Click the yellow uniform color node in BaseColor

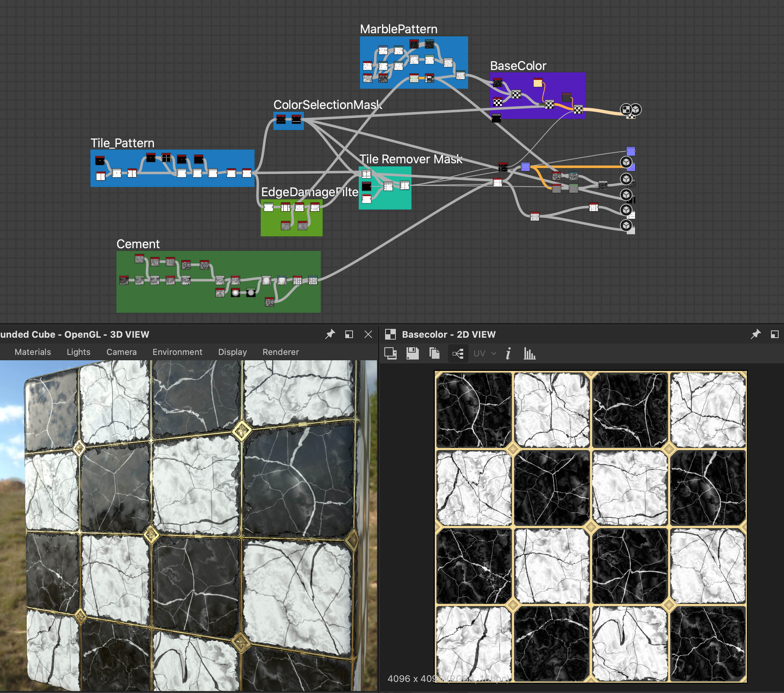(537, 83)
